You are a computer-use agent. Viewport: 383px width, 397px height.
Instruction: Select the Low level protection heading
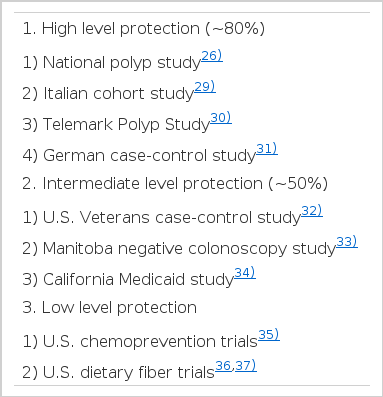(109, 307)
